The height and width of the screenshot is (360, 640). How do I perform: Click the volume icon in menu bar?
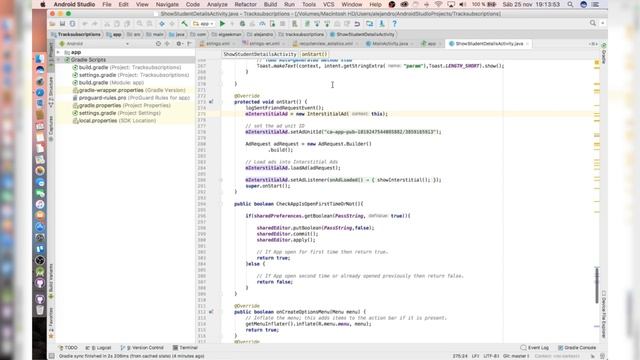tap(462, 4)
